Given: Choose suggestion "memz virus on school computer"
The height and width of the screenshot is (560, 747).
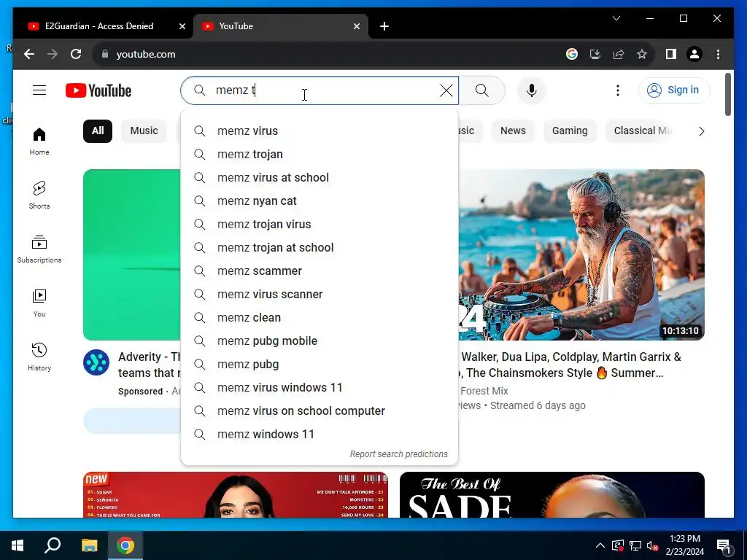Looking at the screenshot, I should click(320, 411).
